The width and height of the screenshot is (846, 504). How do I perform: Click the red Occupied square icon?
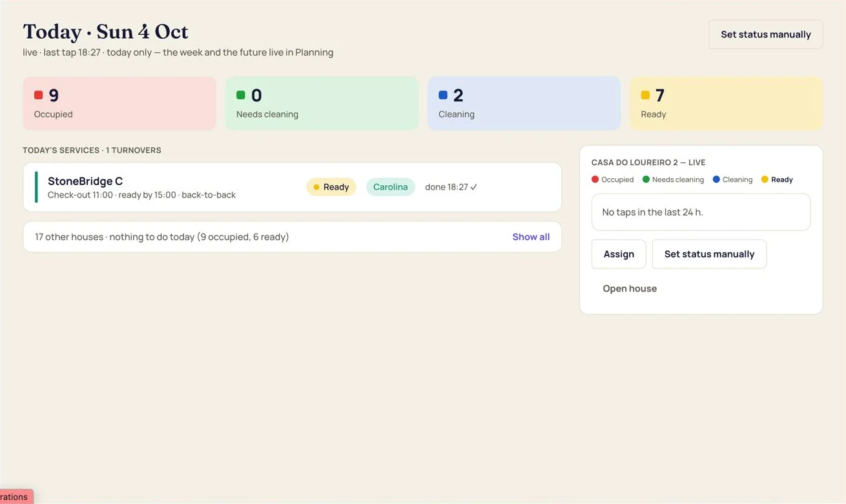click(38, 95)
